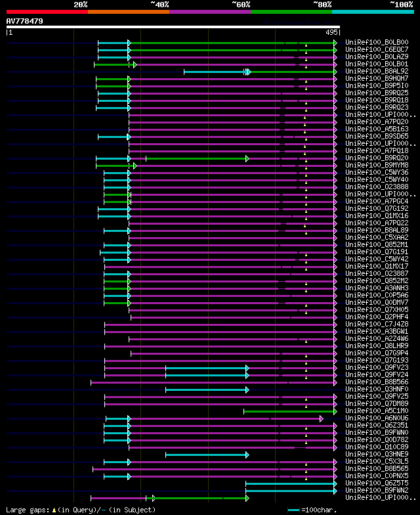Go to the UniRef100_Q7XH05 hit
This screenshot has width=420, height=515.
pos(377,310)
